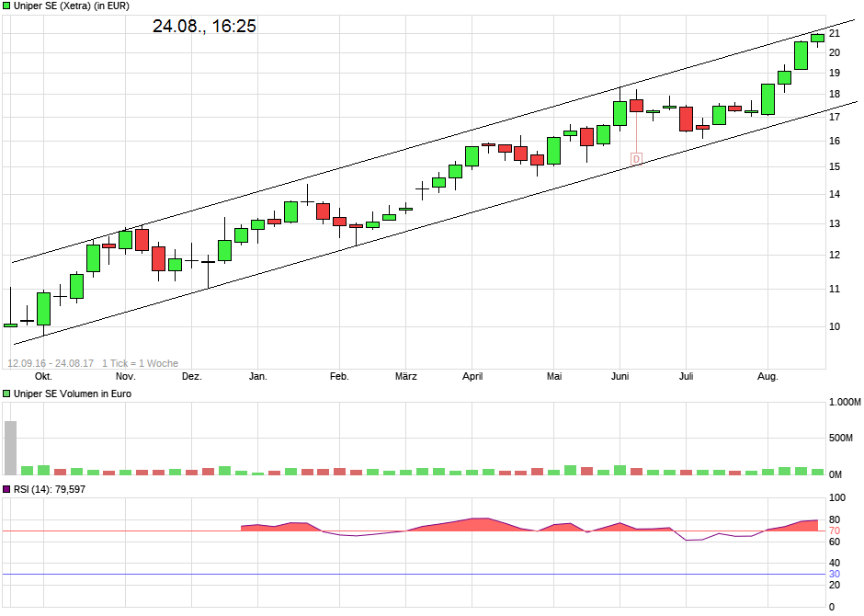This screenshot has height=616, width=864.
Task: Click the purple RSI legend square
Action: click(6, 489)
